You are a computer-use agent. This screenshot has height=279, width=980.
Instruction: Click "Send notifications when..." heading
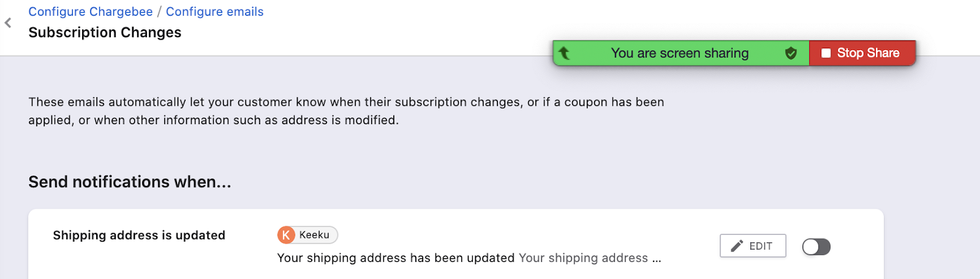[130, 182]
